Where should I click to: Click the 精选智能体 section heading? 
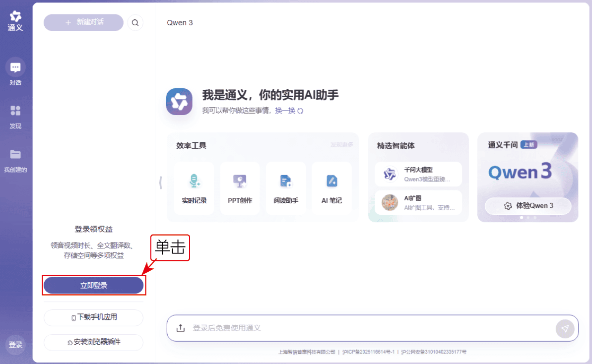395,146
